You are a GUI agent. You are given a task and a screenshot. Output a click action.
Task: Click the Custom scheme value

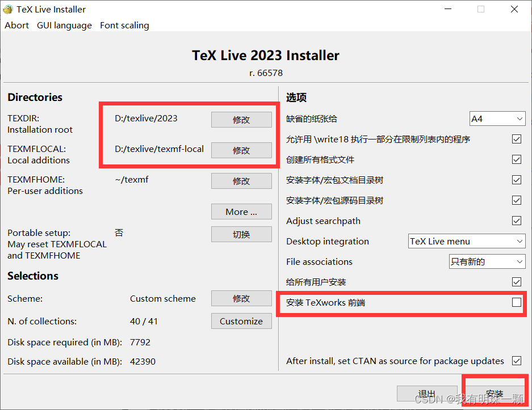(163, 298)
